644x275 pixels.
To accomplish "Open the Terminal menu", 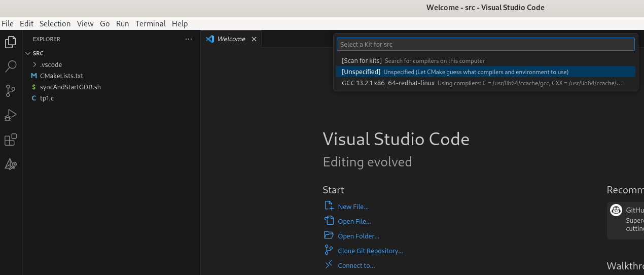I will coord(150,23).
